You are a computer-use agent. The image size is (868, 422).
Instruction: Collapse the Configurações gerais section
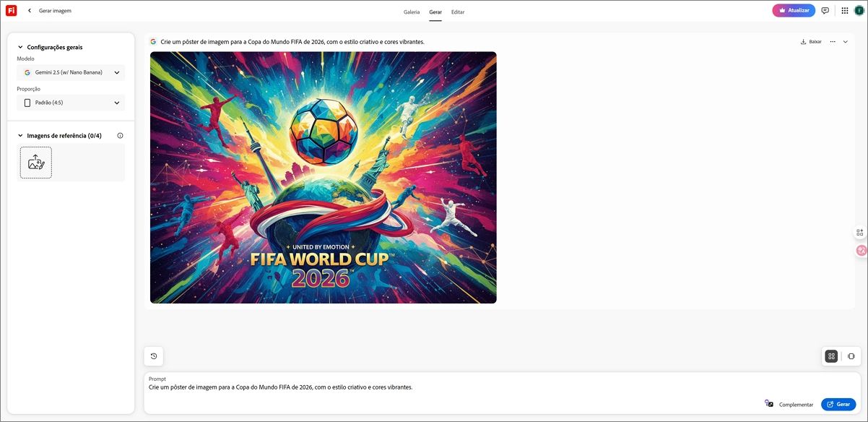click(20, 48)
